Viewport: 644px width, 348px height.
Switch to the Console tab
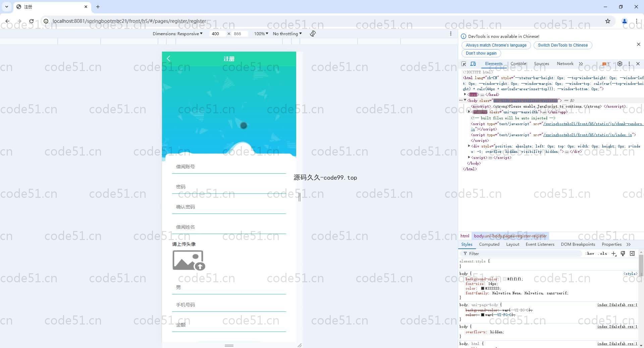(x=518, y=64)
